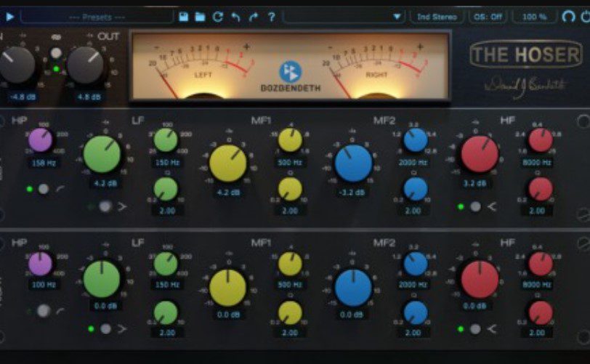Click the LEFT VU meter
Viewport: 590px width, 364px height.
point(203,70)
